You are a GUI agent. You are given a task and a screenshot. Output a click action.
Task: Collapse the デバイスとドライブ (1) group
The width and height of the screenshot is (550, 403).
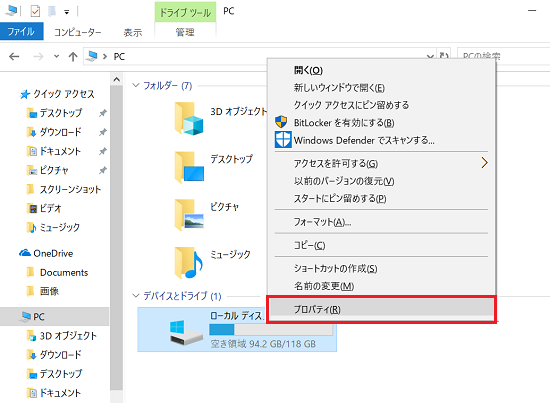(136, 296)
